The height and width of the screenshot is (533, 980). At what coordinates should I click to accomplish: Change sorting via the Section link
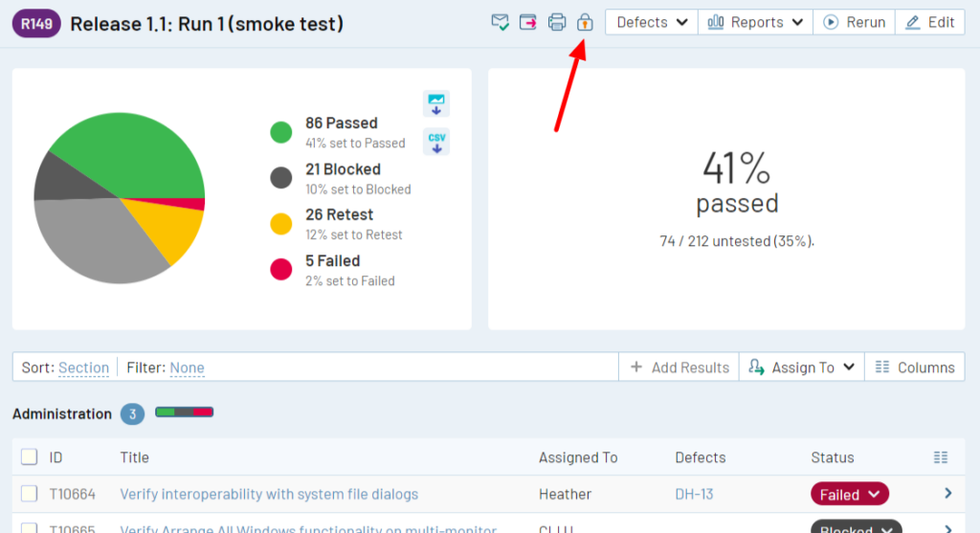click(x=83, y=367)
